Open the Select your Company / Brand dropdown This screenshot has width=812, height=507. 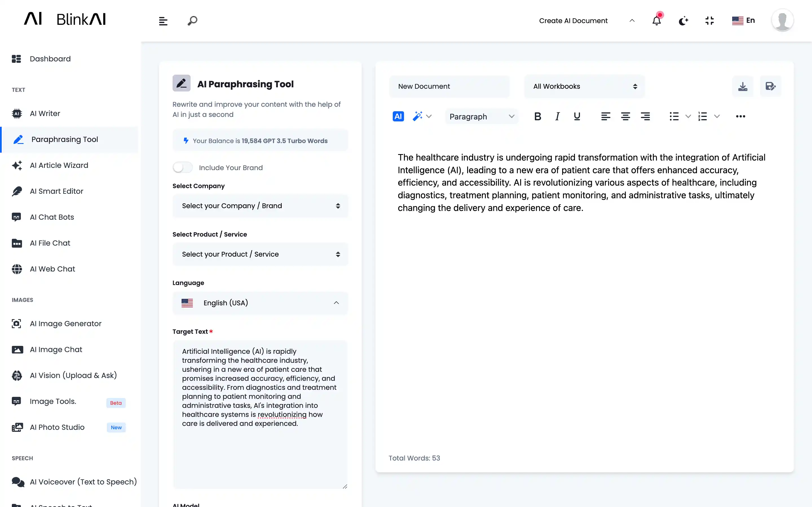click(x=260, y=206)
